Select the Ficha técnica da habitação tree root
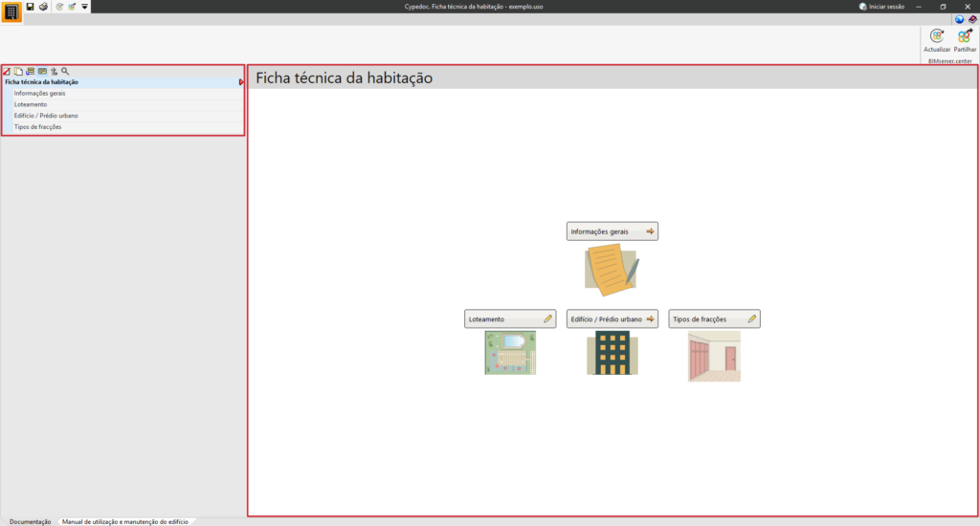This screenshot has height=526, width=980. pyautogui.click(x=122, y=82)
